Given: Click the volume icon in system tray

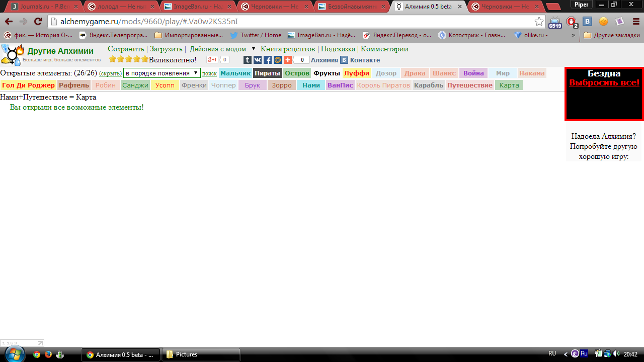Looking at the screenshot, I should 616,354.
